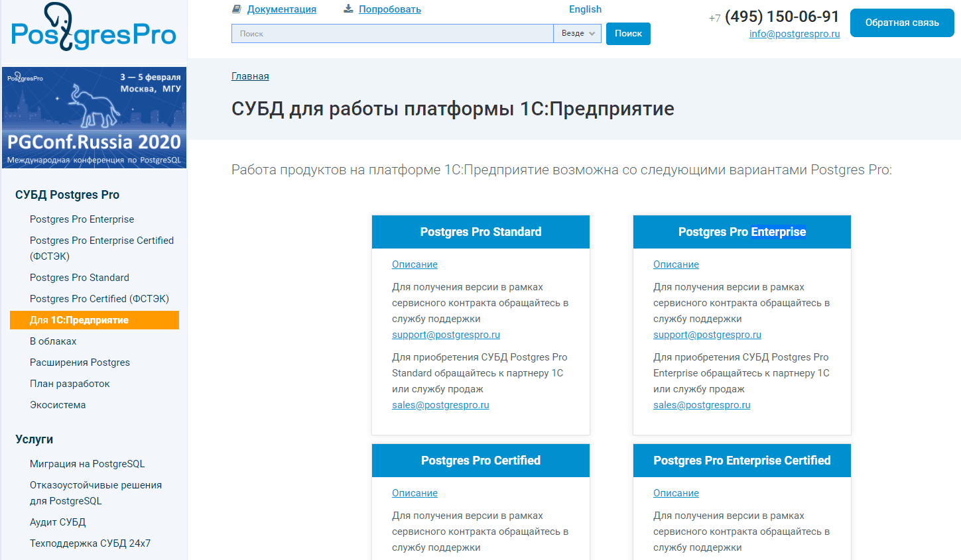The height and width of the screenshot is (560, 961).
Task: Click the Поиск search button
Action: [628, 34]
